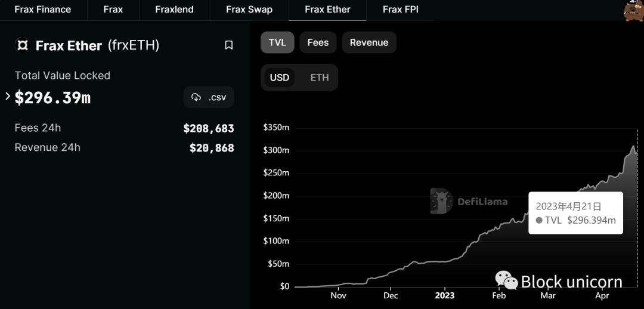Download the .csv data file
The height and width of the screenshot is (309, 644).
click(x=209, y=97)
